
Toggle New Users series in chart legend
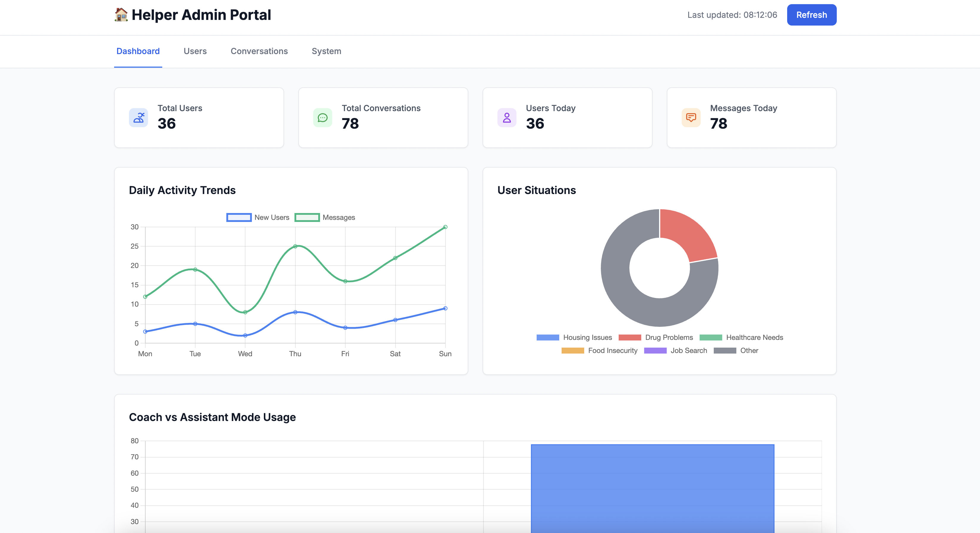pyautogui.click(x=258, y=217)
